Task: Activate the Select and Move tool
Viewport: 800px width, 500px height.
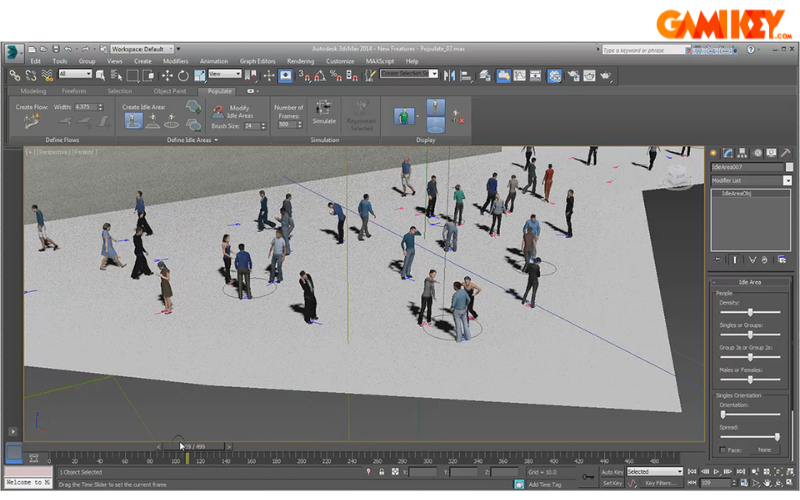Action: (167, 76)
